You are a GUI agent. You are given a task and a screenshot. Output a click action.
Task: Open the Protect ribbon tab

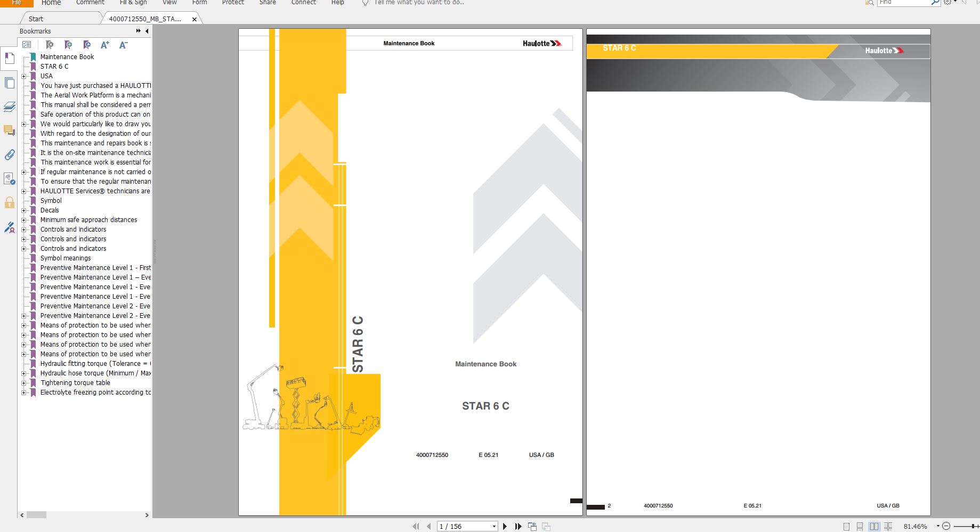point(233,3)
